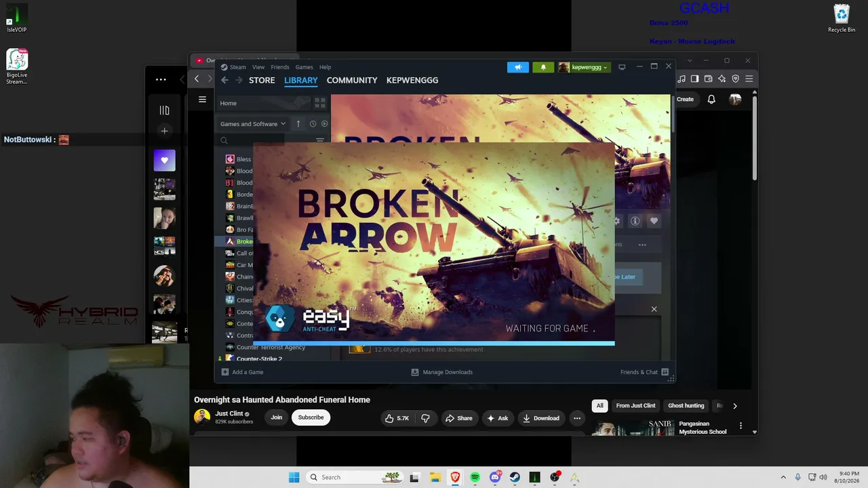Open Brave wallet icon in browser toolbar
This screenshot has width=868, height=488.
click(709, 79)
